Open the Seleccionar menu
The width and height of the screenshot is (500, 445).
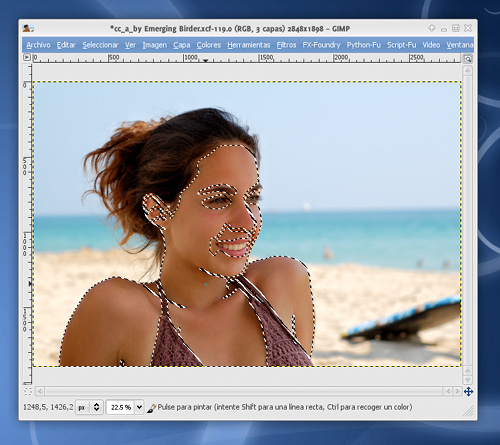click(x=100, y=45)
